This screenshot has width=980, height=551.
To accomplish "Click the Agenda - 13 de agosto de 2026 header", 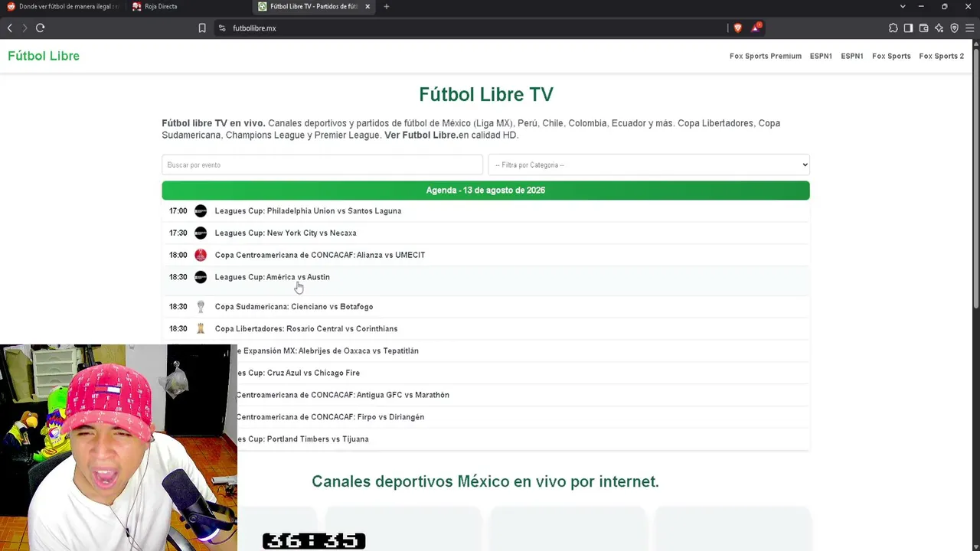I will point(485,191).
